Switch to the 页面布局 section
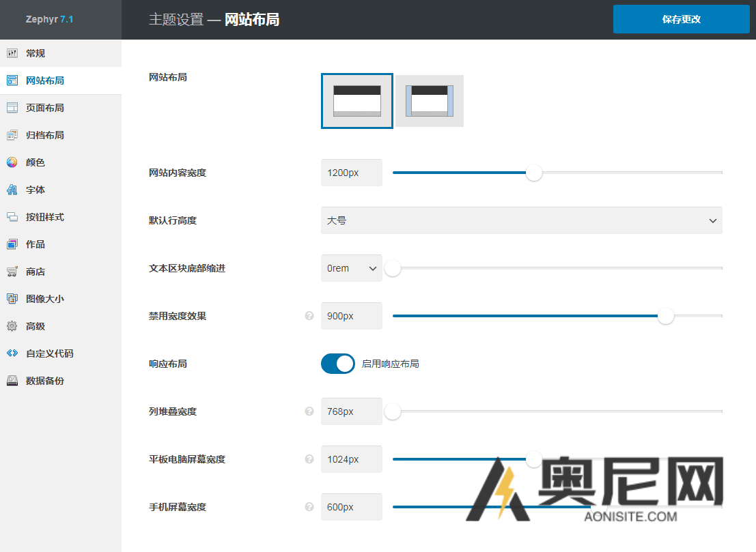 (x=12, y=107)
